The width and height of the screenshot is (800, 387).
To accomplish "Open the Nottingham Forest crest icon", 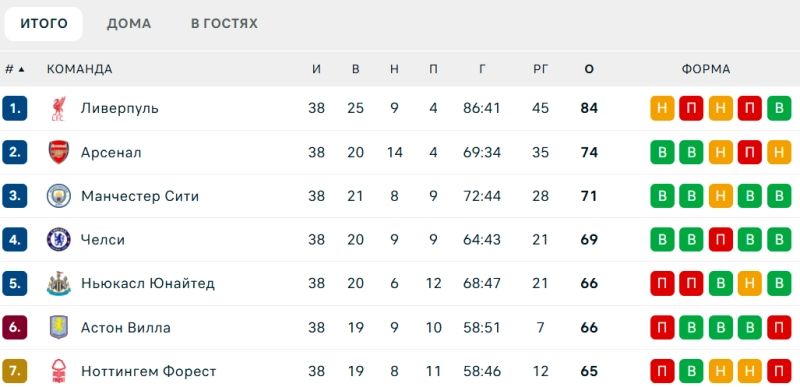I will pyautogui.click(x=59, y=371).
